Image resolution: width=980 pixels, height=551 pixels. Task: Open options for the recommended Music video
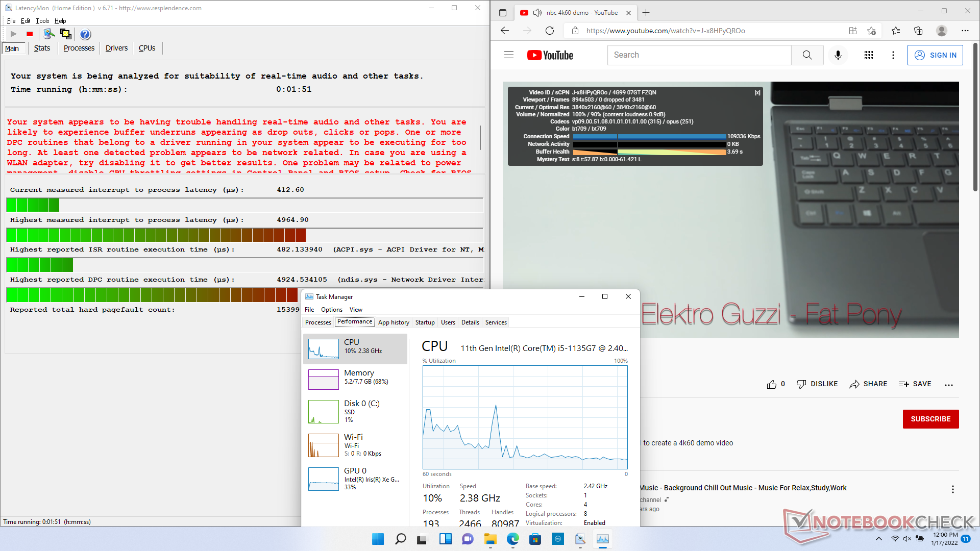[x=952, y=489]
